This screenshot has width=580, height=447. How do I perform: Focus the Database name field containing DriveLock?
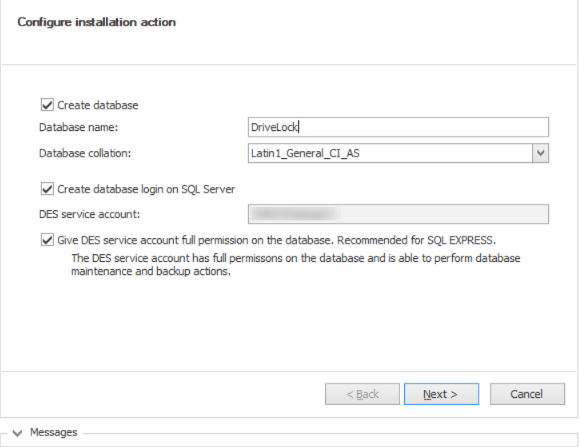398,127
